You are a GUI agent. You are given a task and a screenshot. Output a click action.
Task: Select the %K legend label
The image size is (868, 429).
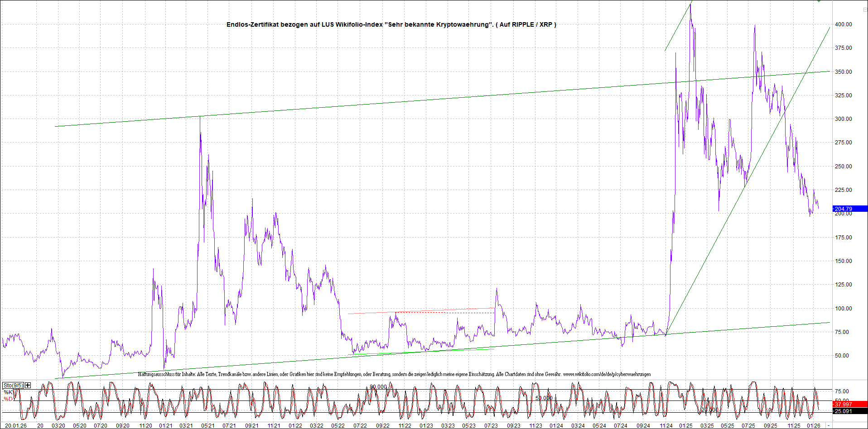click(x=8, y=392)
